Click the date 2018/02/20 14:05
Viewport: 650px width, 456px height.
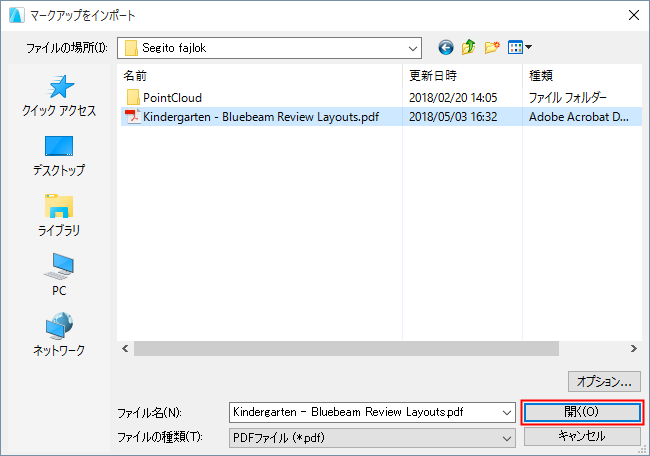453,98
